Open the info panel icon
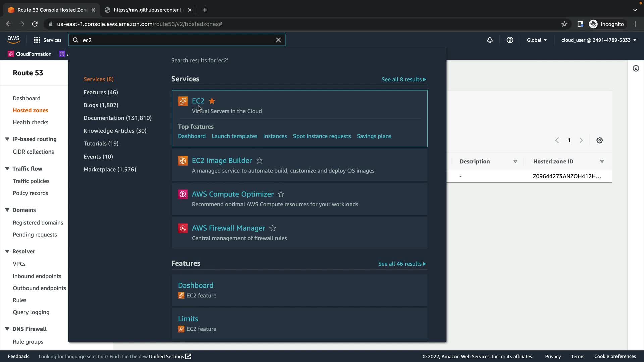 [636, 69]
